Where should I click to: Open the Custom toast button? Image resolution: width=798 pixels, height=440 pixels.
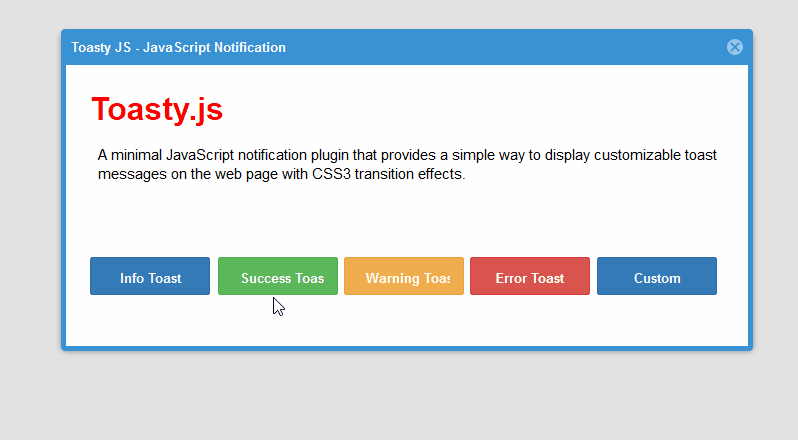pos(657,276)
